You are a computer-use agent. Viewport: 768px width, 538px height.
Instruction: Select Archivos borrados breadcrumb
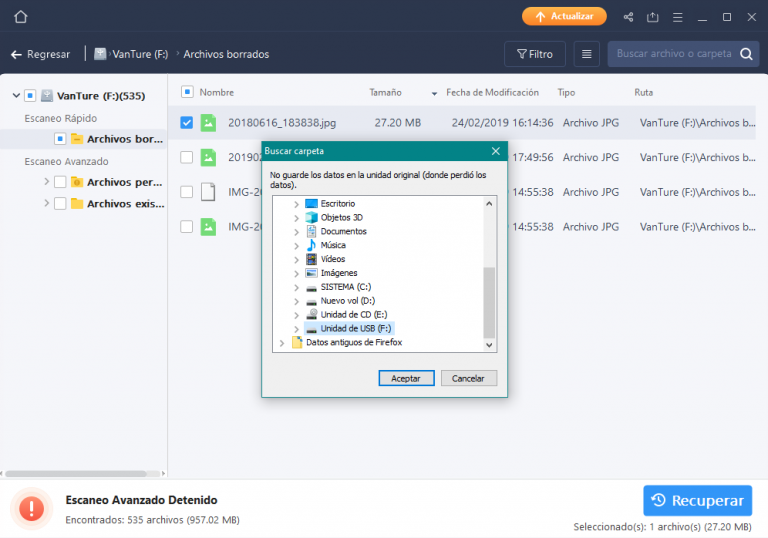(x=226, y=54)
